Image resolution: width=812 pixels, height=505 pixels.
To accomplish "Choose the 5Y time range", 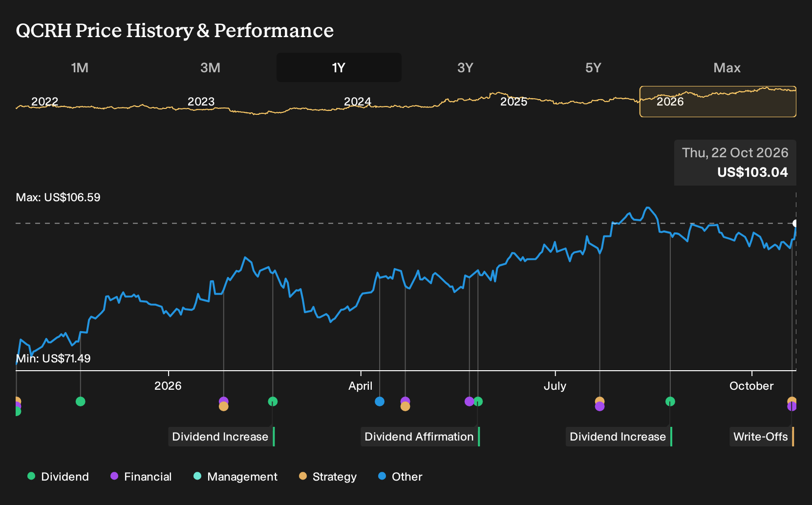I will coord(593,67).
